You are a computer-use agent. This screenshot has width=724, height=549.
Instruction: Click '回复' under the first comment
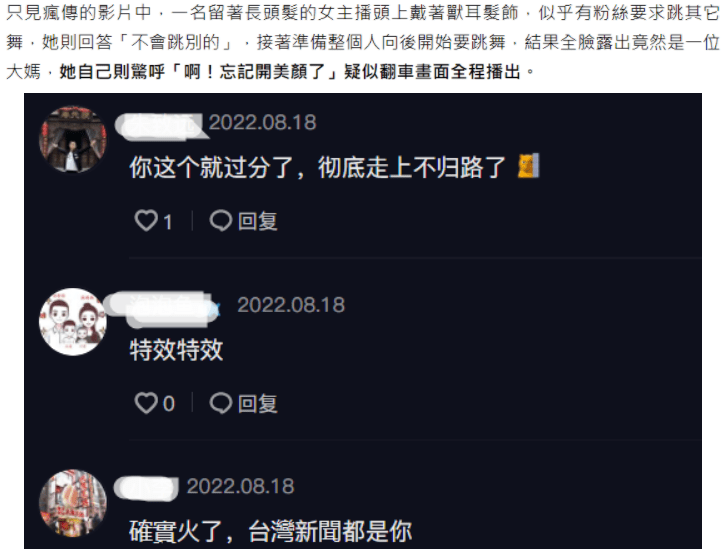[x=258, y=221]
